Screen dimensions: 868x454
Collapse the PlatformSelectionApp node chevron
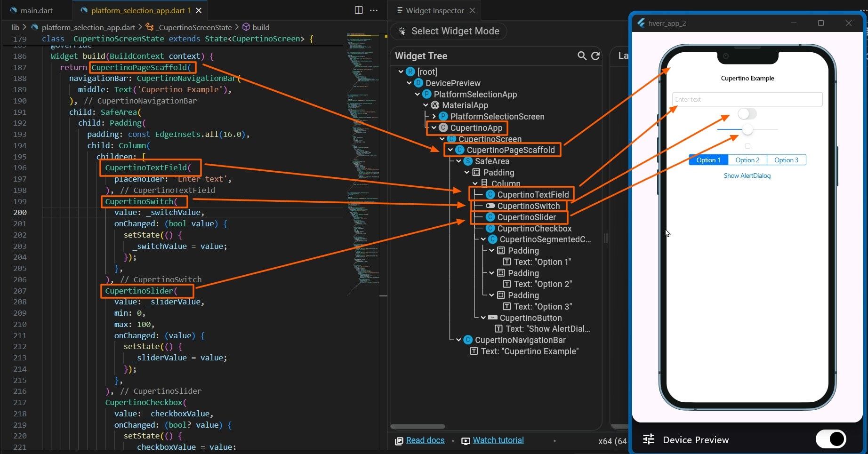click(418, 94)
